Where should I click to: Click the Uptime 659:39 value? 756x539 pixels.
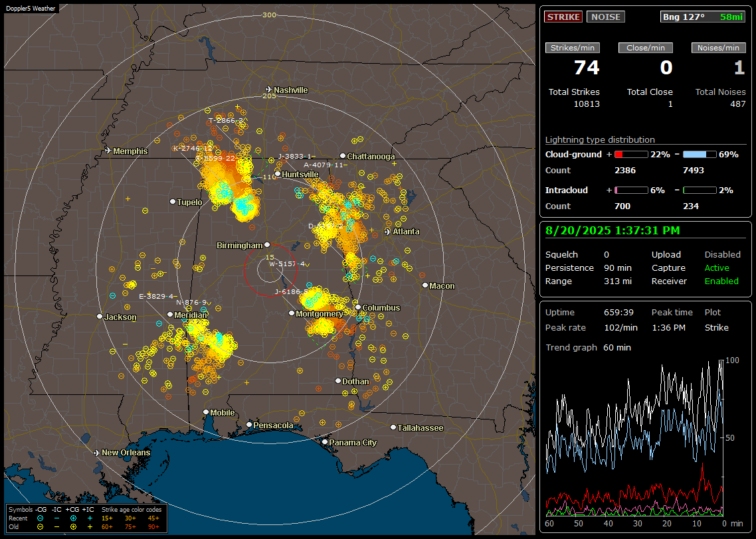[618, 313]
